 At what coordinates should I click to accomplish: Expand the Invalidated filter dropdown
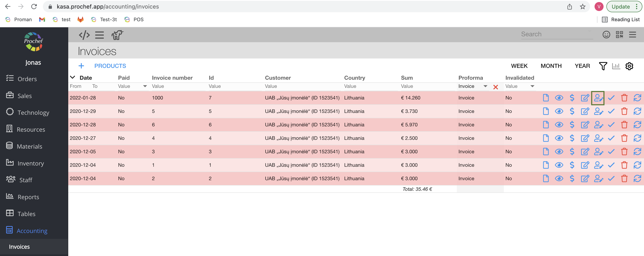(x=532, y=86)
